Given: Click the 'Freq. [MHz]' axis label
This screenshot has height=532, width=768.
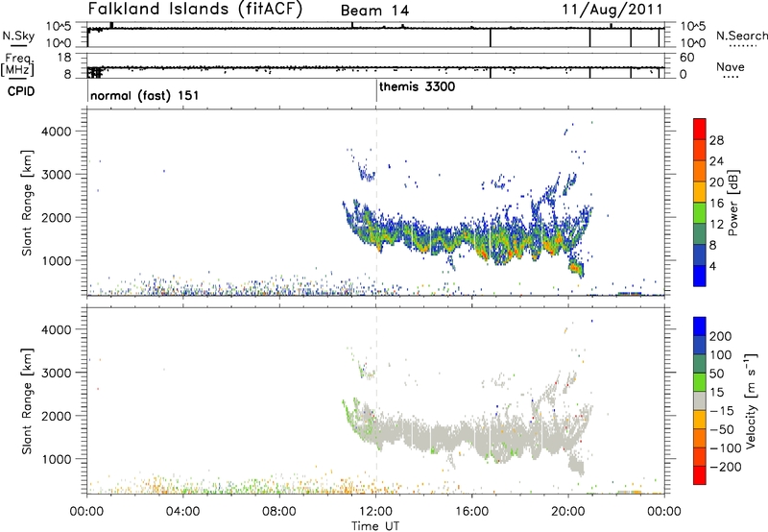Looking at the screenshot, I should (17, 64).
